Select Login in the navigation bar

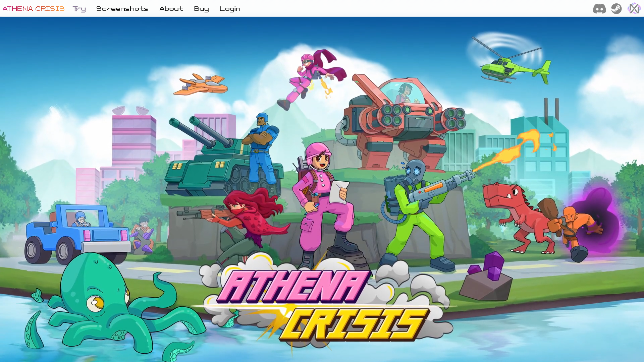230,9
